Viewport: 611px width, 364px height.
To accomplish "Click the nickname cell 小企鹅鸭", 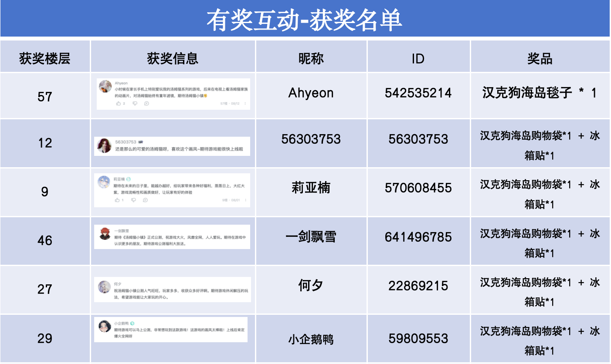I will pyautogui.click(x=311, y=339).
